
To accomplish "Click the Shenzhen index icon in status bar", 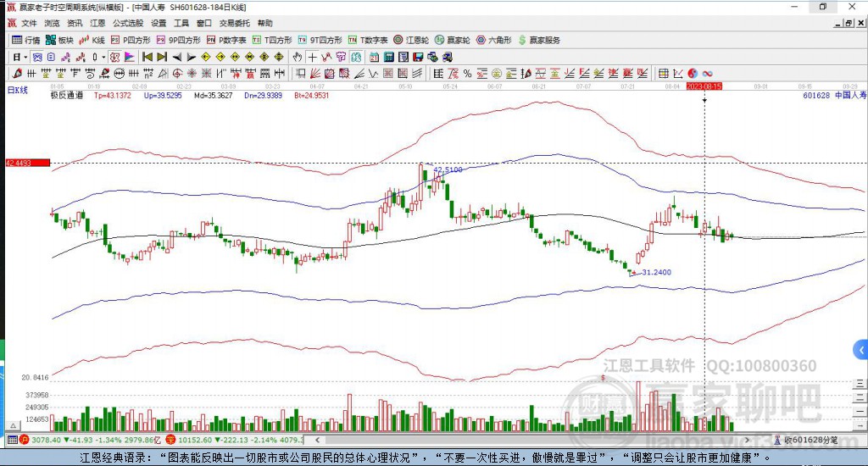I will (170, 440).
